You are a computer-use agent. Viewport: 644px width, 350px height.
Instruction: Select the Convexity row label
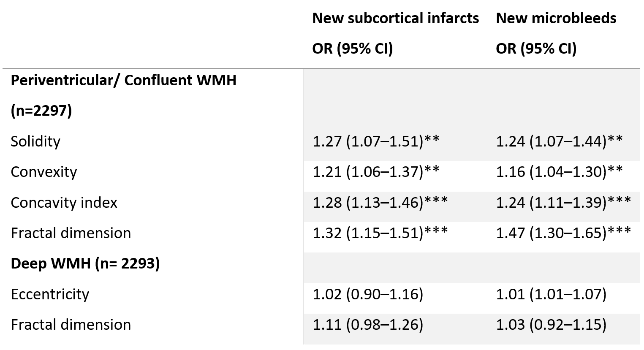[44, 172]
